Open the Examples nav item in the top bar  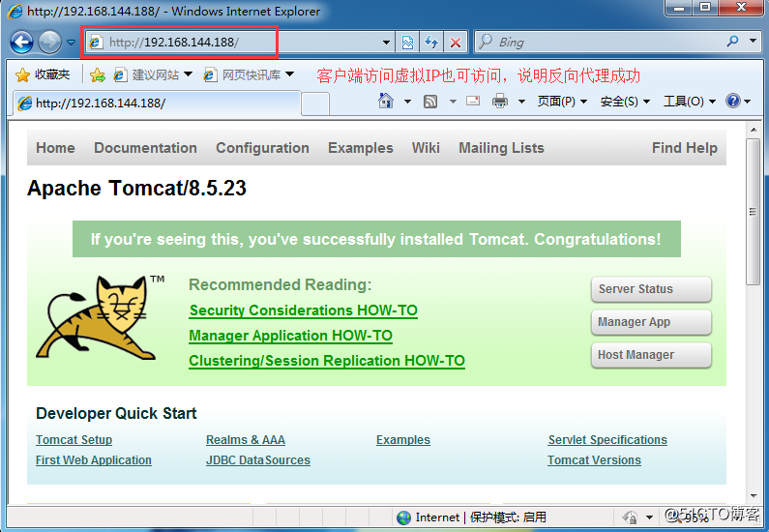click(361, 148)
